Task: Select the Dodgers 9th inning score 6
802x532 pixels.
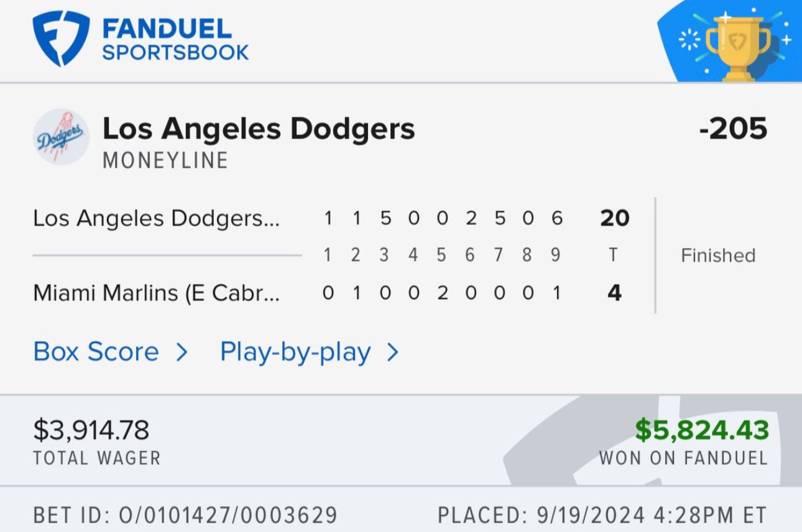Action: 557,218
